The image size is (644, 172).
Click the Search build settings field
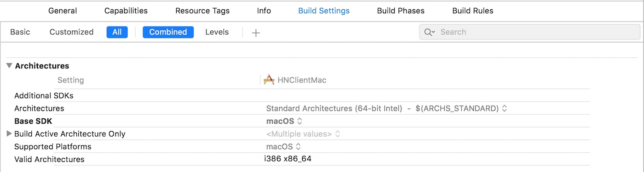click(529, 32)
